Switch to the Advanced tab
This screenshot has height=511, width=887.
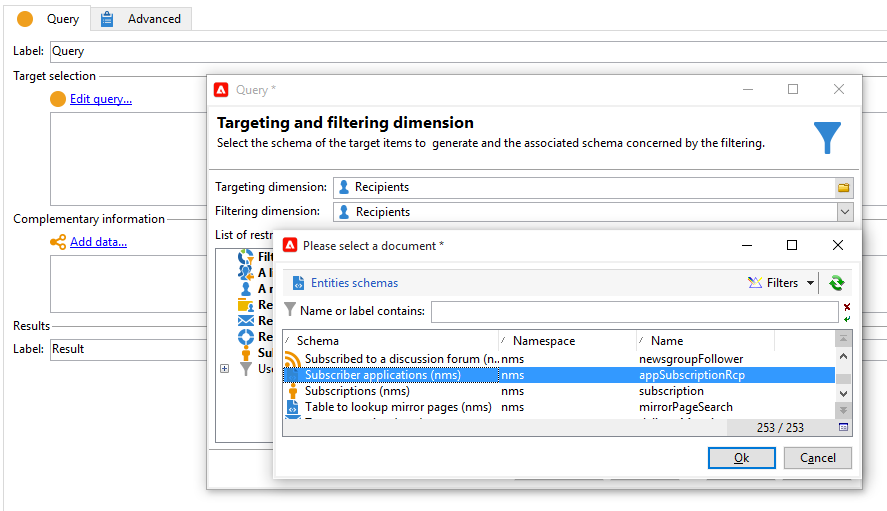tap(141, 19)
